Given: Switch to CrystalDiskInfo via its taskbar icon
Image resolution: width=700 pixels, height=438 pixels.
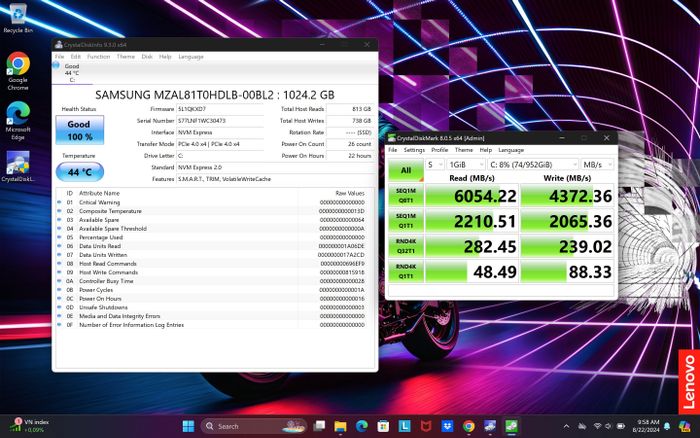Looking at the screenshot, I should tap(490, 426).
